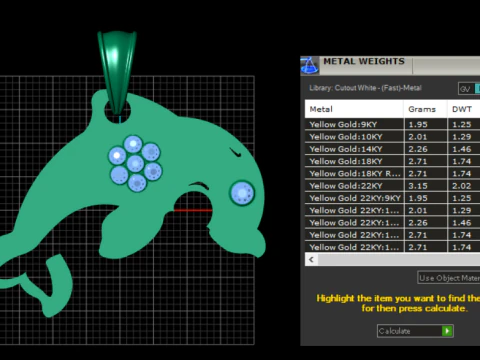Image resolution: width=480 pixels, height=360 pixels.
Task: Click the 1.29 DWT for Yellow Gold:10KY
Action: coord(462,137)
